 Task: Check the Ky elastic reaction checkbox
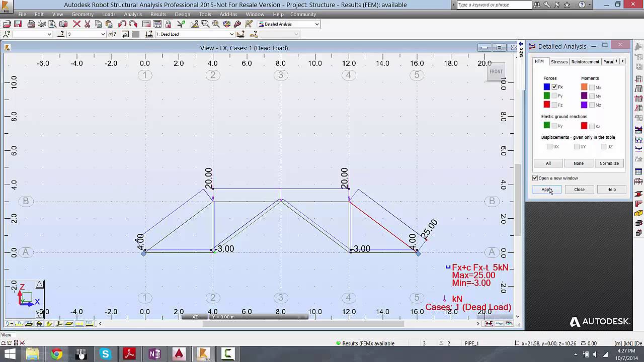coord(554,126)
